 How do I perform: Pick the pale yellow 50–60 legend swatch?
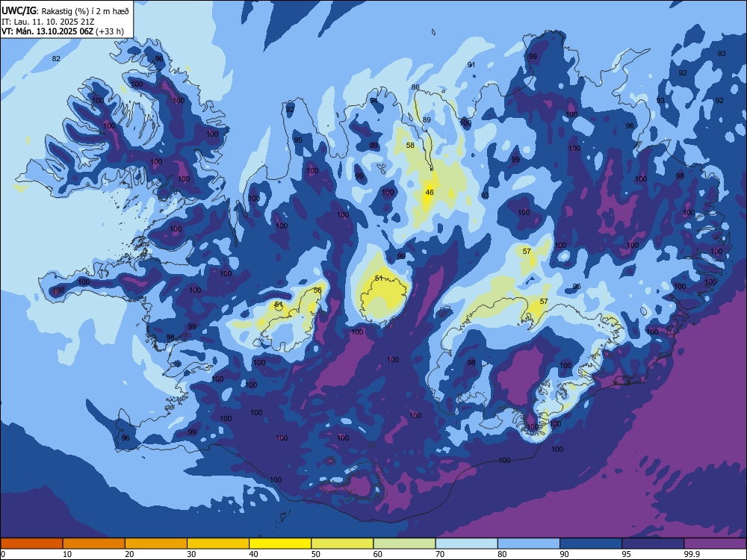(343, 544)
